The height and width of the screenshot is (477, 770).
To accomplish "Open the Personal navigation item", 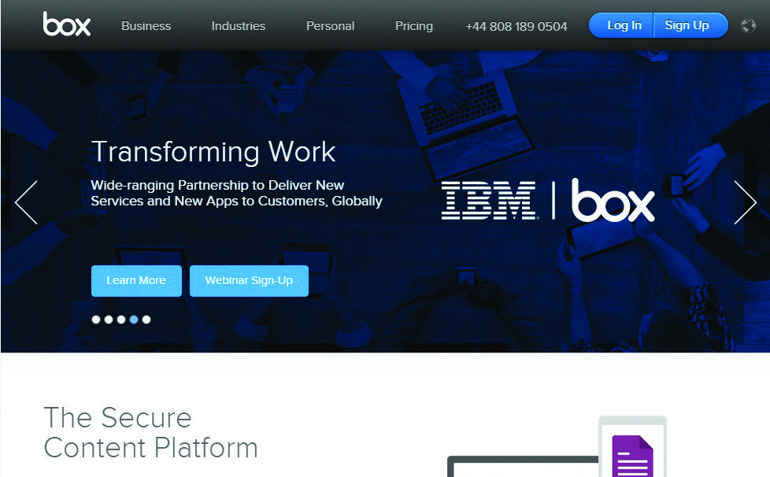I will pyautogui.click(x=330, y=26).
